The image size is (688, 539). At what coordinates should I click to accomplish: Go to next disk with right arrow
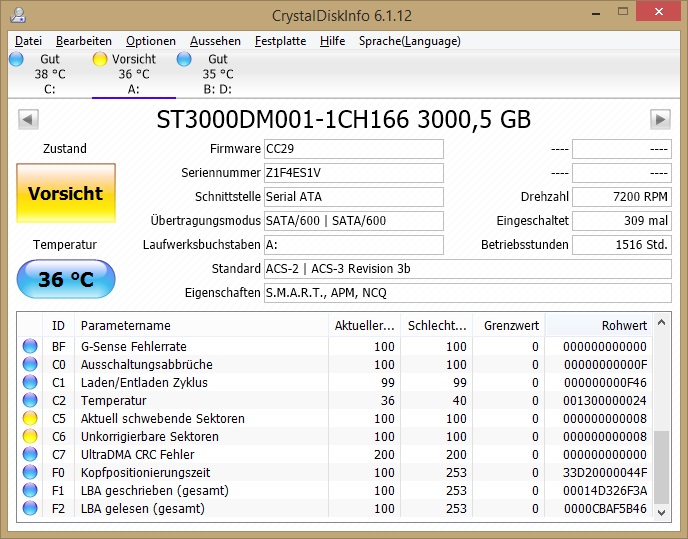[660, 119]
